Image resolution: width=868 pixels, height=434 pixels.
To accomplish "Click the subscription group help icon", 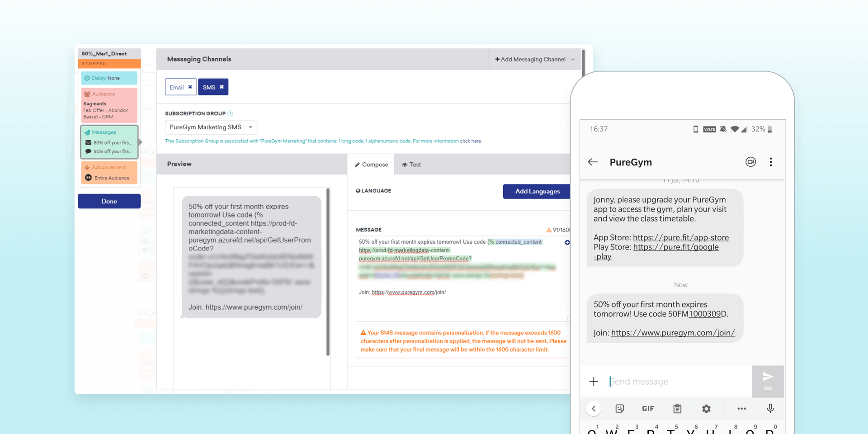I will click(x=230, y=113).
